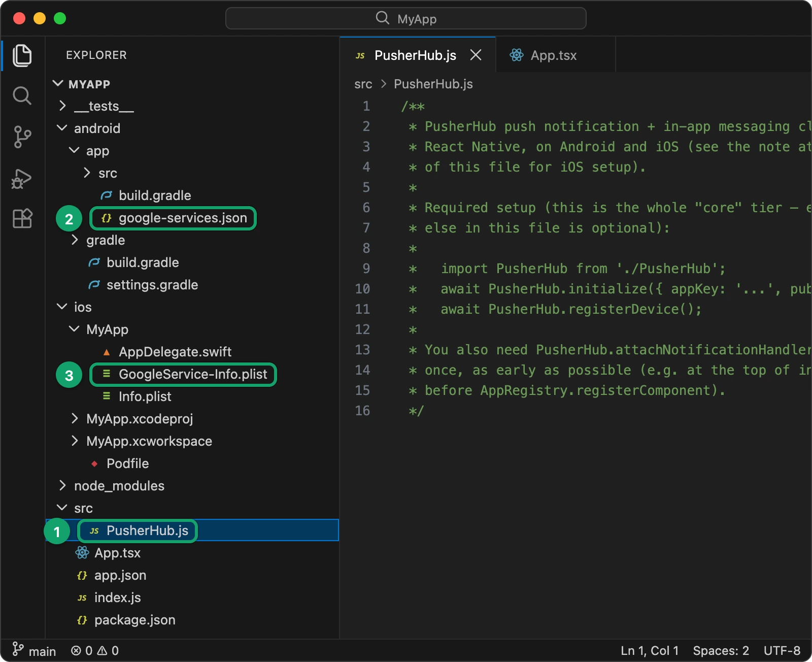Collapse the MYAPP root folder
Viewport: 812px width, 662px height.
[58, 83]
